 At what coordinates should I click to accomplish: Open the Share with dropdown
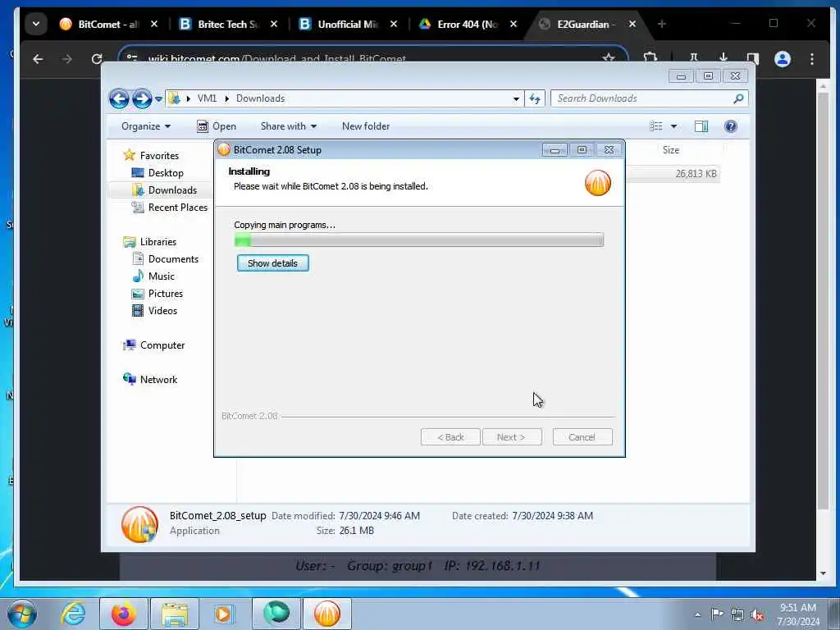pos(288,126)
